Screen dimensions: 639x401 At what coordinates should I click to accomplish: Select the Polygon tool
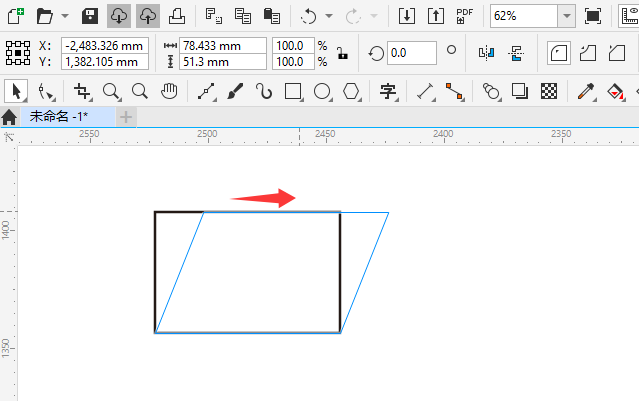(x=351, y=91)
